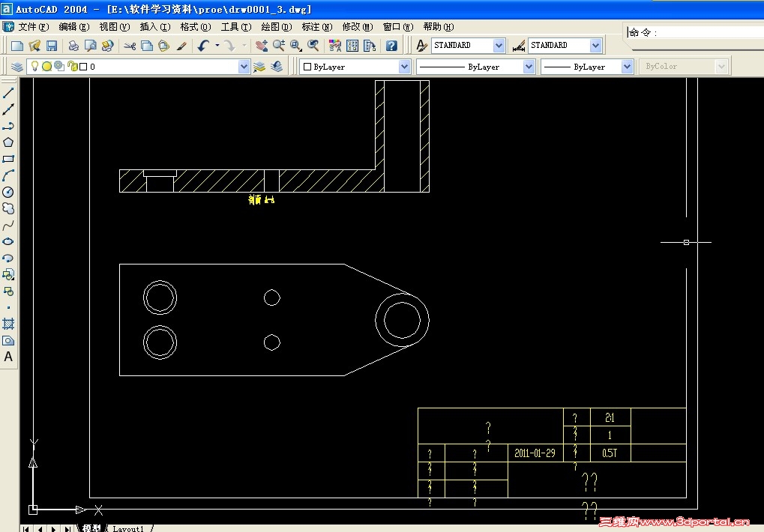The image size is (764, 532).
Task: Open the DesignCenter icon
Action: (x=352, y=46)
